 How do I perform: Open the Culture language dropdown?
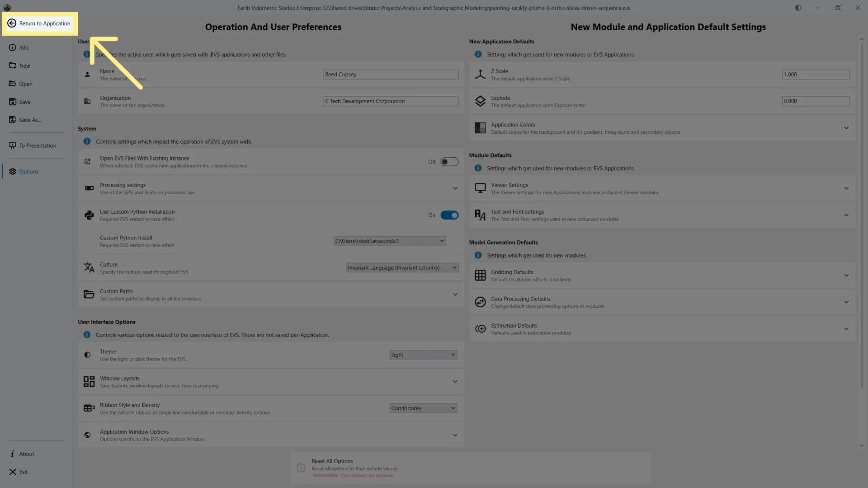[x=402, y=267]
